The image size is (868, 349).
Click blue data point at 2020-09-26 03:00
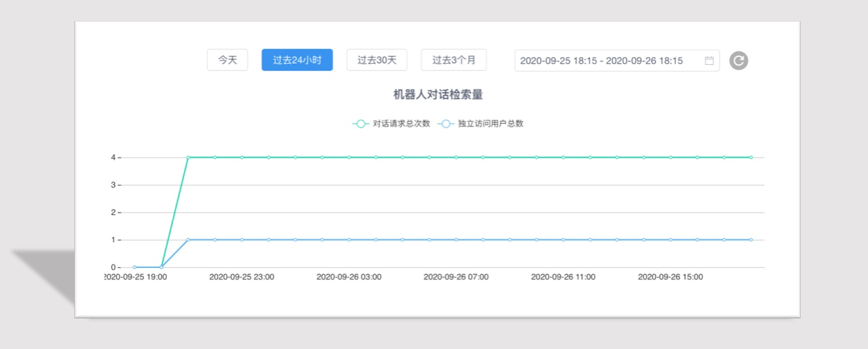tap(349, 240)
